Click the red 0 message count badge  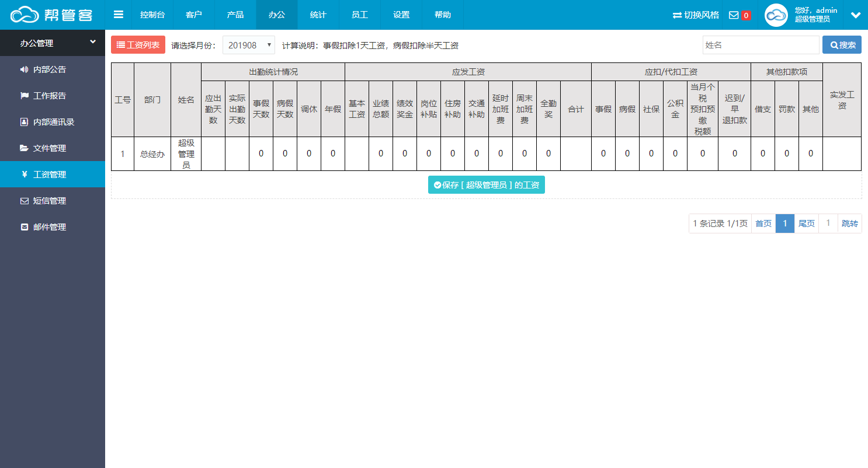tap(746, 16)
